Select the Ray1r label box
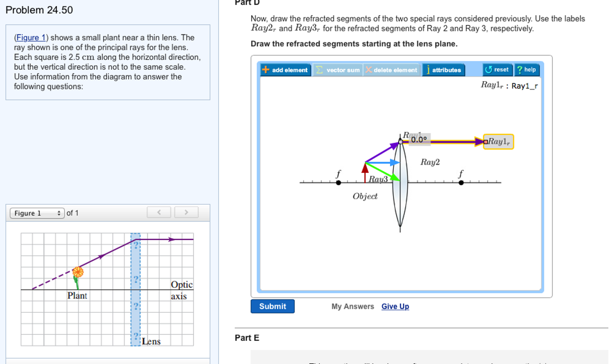Viewport: 612px width, 364px height. point(499,142)
